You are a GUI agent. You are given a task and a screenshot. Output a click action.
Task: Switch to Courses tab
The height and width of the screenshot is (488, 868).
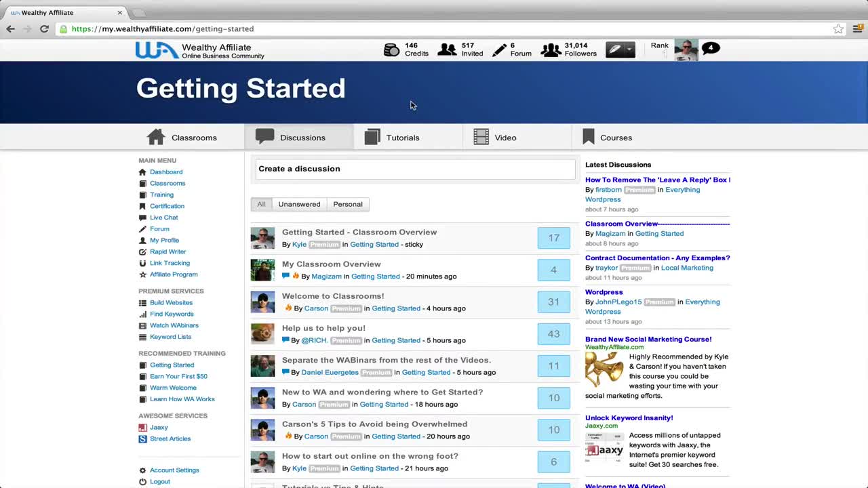pyautogui.click(x=626, y=138)
